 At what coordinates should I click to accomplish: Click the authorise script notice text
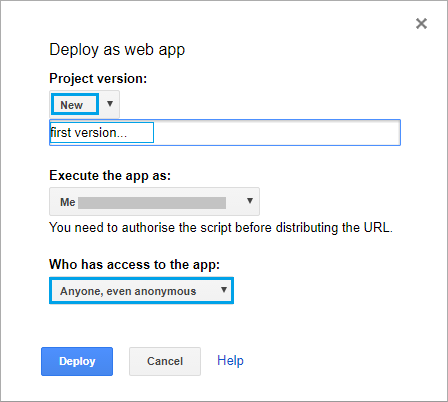point(221,228)
